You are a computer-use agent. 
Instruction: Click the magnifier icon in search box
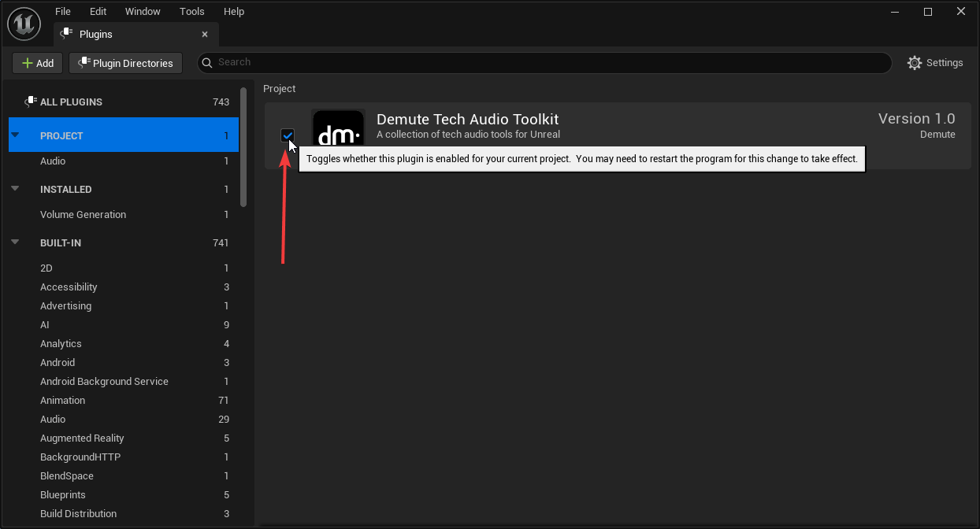pyautogui.click(x=207, y=63)
